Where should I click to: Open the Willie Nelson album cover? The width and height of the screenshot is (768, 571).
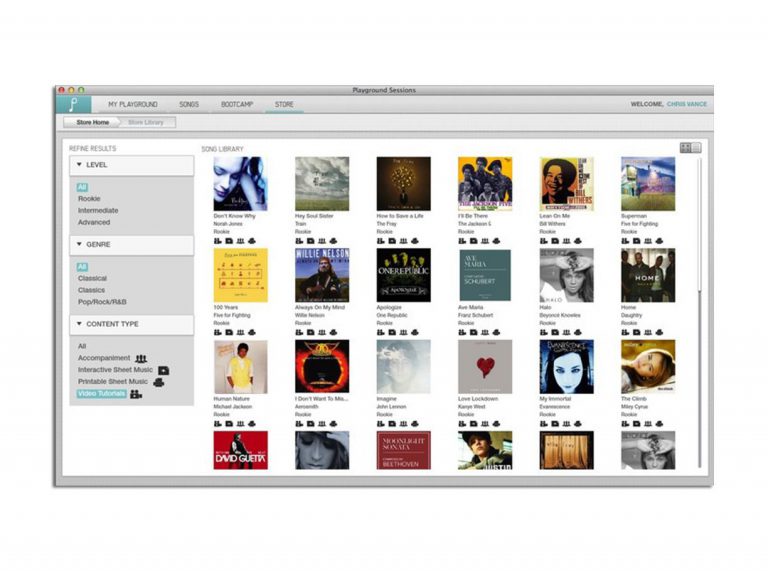click(x=322, y=275)
